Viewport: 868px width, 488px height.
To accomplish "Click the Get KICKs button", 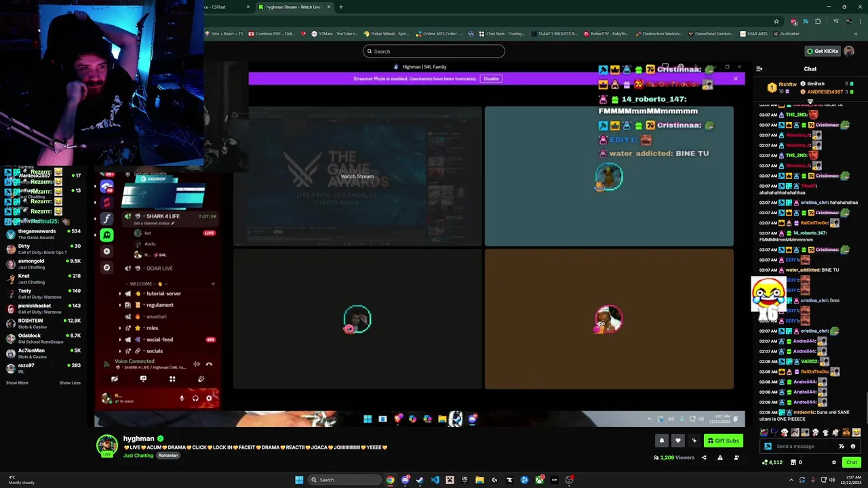I will coord(823,51).
